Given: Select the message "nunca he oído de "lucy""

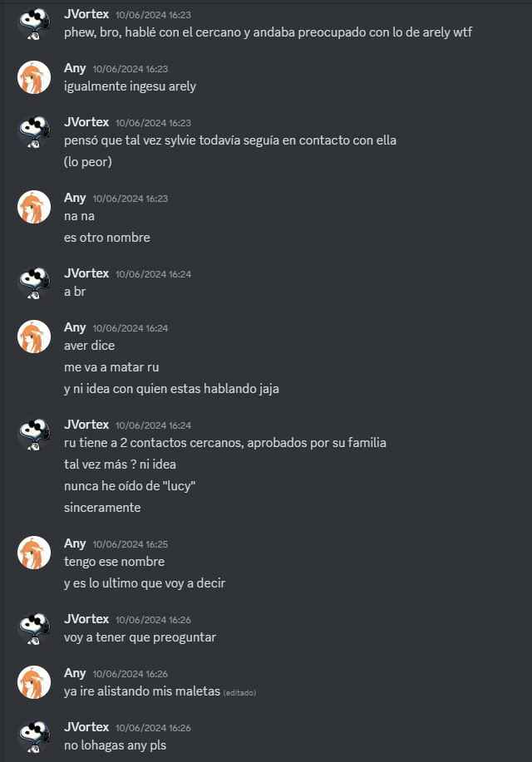Looking at the screenshot, I should pyautogui.click(x=130, y=486).
